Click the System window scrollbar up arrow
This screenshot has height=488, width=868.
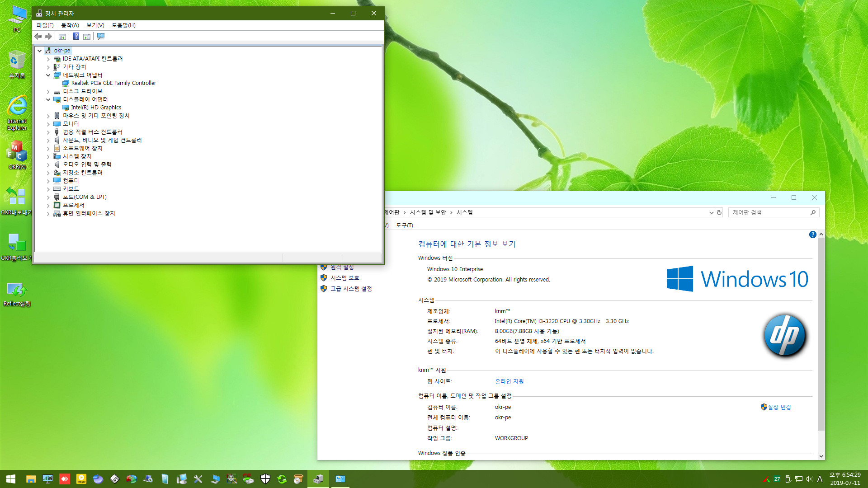click(821, 234)
